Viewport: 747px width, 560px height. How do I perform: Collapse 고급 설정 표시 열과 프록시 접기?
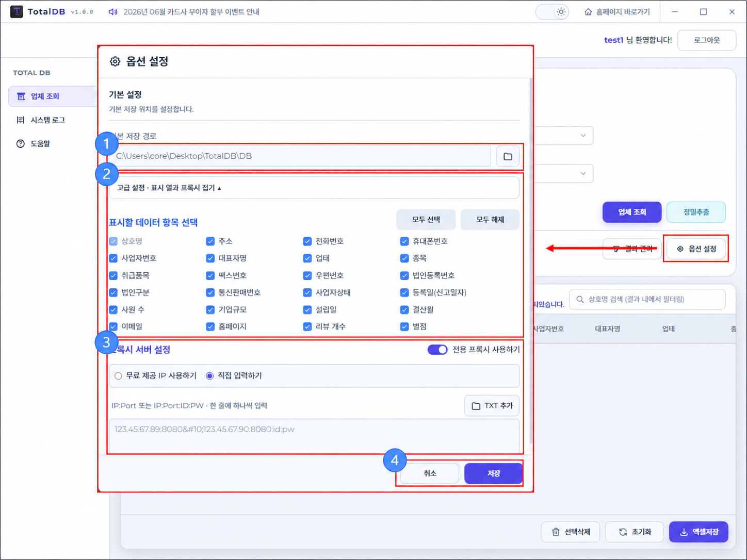tap(314, 188)
